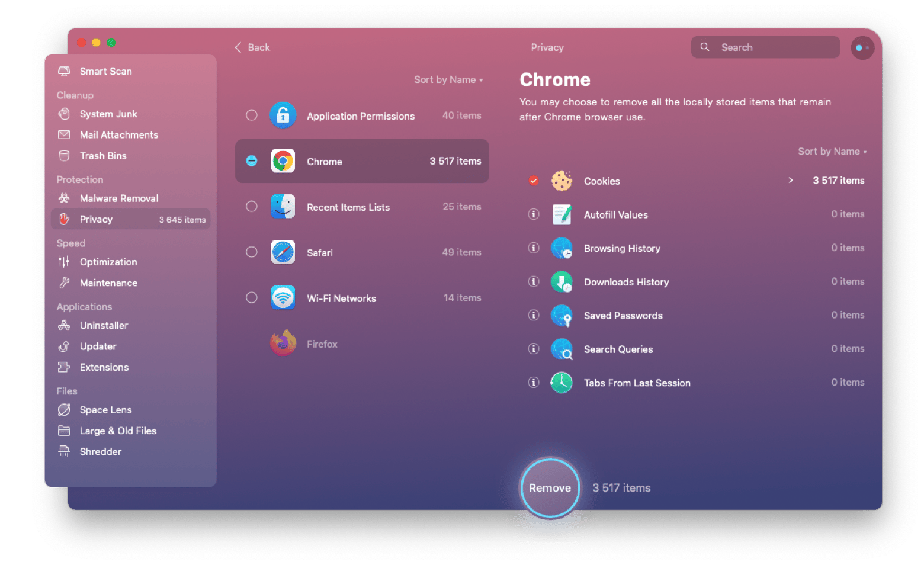Open Sort by Name dropdown in Chrome details
Screen dimensions: 924x565
(832, 152)
